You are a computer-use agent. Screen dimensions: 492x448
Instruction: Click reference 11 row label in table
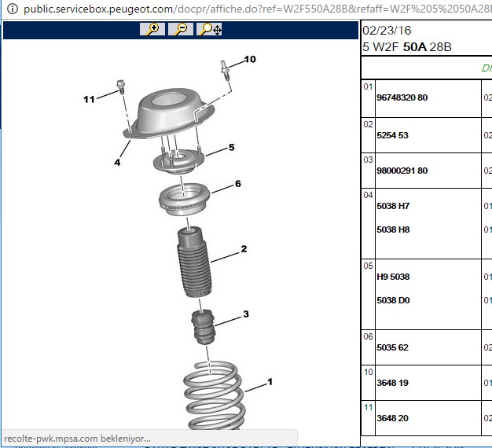pos(368,408)
